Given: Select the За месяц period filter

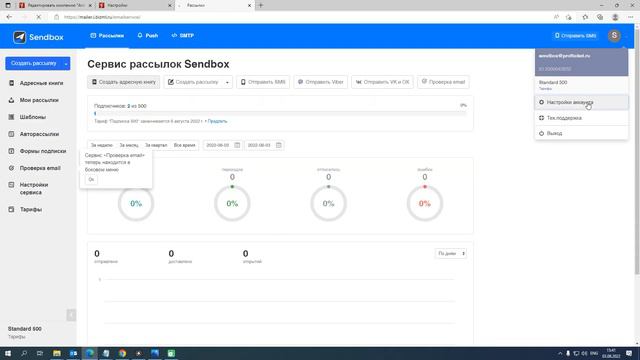Looking at the screenshot, I should click(x=129, y=145).
